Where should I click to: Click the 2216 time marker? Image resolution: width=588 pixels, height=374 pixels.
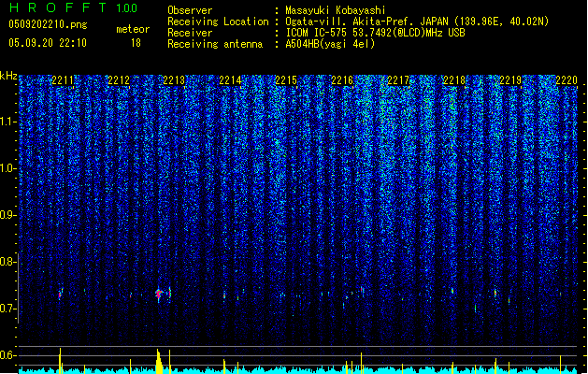(x=342, y=80)
